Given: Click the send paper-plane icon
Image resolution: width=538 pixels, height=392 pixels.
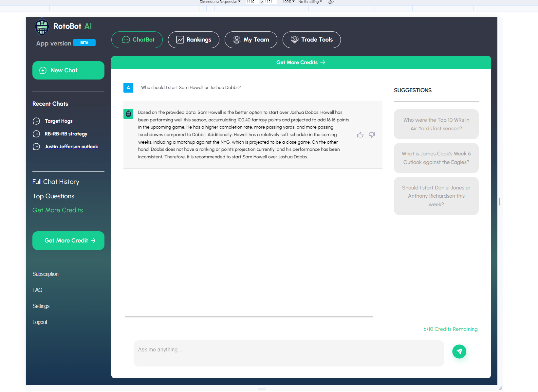Looking at the screenshot, I should [459, 351].
